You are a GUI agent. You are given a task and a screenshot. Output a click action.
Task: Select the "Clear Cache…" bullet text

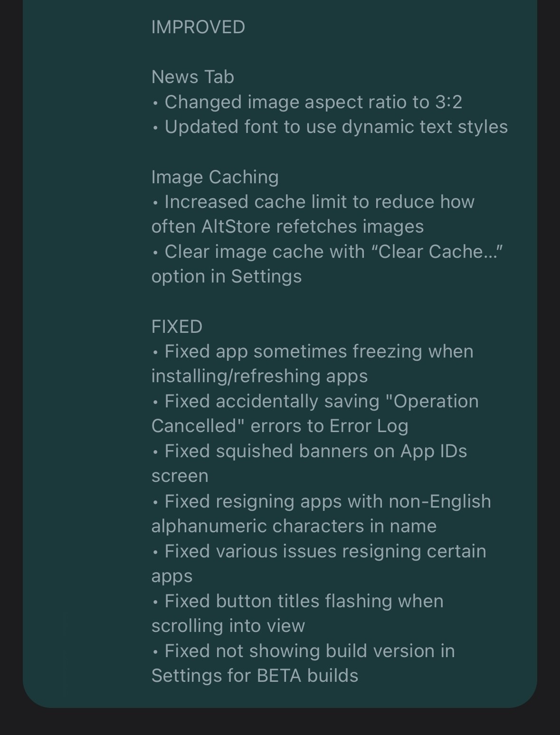[x=328, y=252]
